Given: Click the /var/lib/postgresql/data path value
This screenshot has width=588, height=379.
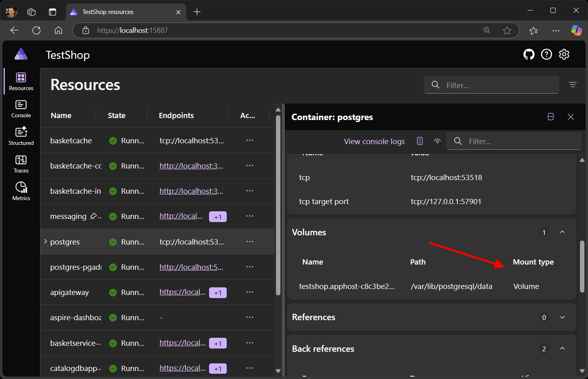Looking at the screenshot, I should (x=451, y=286).
